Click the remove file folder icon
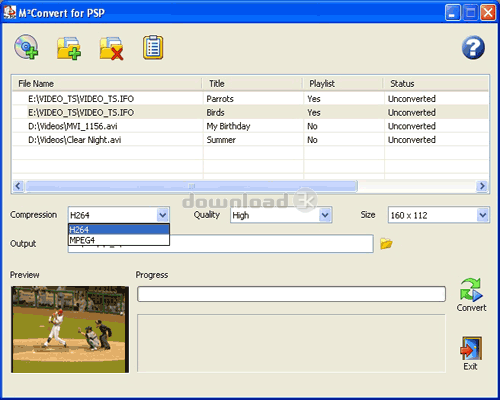 (112, 48)
